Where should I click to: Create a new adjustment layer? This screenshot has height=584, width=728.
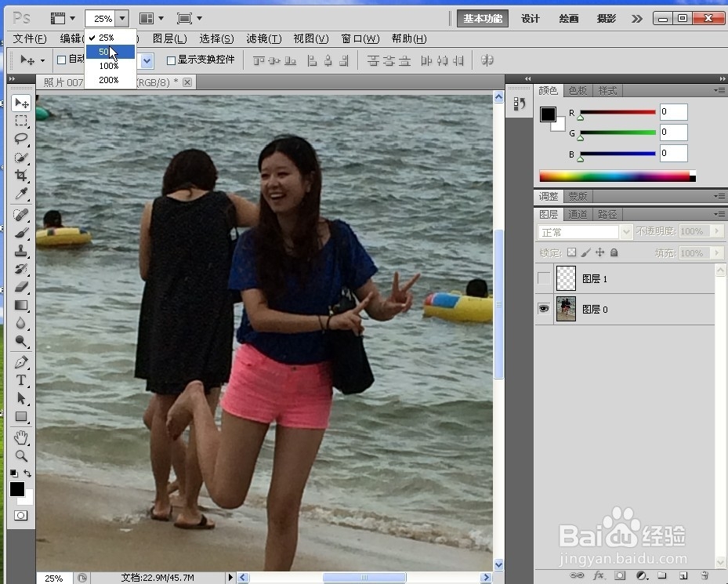click(x=642, y=575)
